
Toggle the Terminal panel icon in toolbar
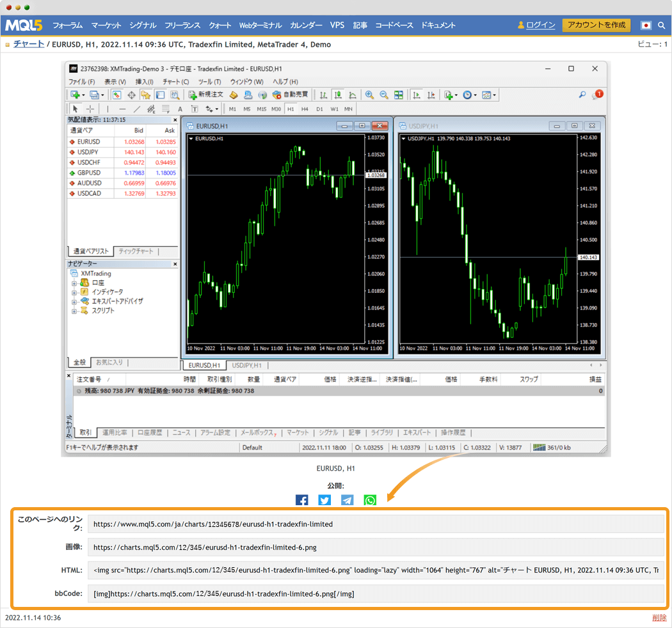pos(160,95)
